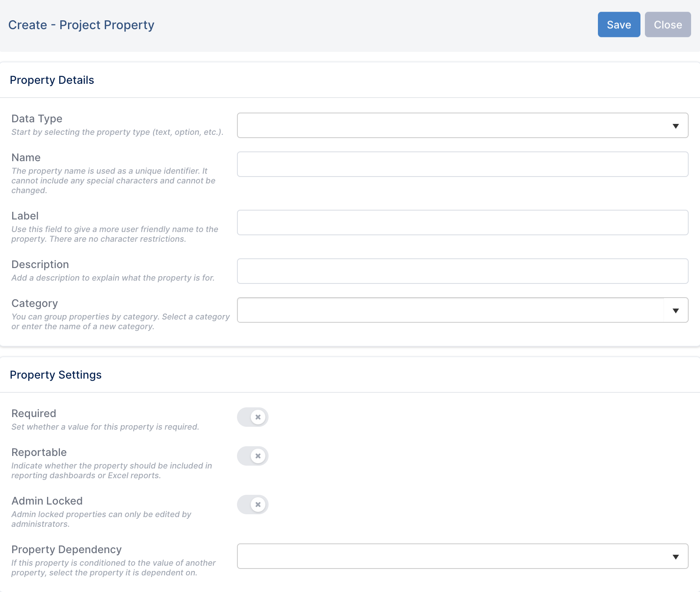
Task: Click the 'Set whether a value' hint text
Action: click(x=105, y=427)
